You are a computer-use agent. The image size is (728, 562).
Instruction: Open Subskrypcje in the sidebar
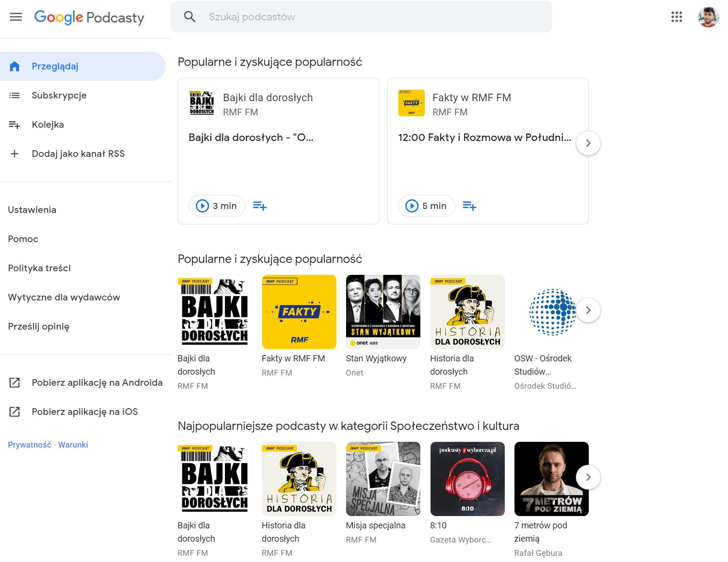(83, 95)
